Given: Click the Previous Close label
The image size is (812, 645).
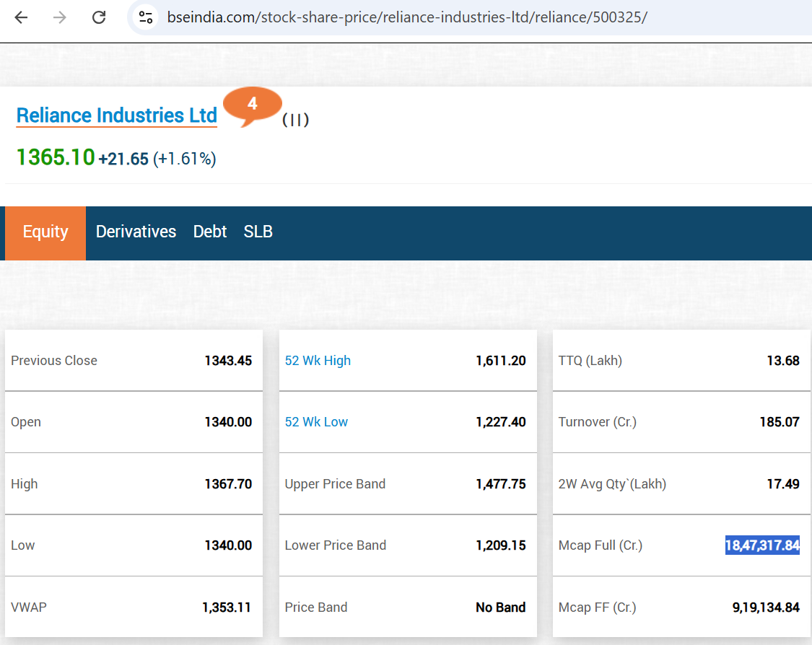Looking at the screenshot, I should tap(54, 361).
